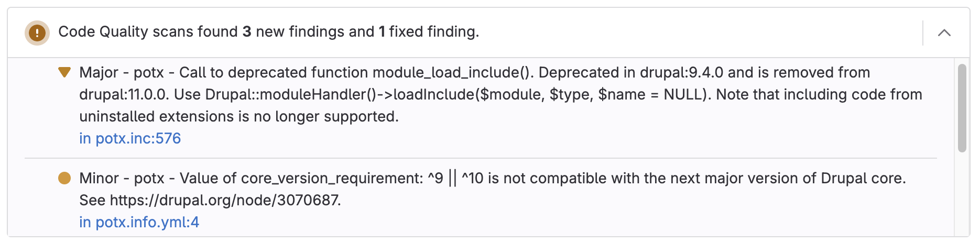The width and height of the screenshot is (980, 243).
Task: Open the potx.inc:576 file link
Action: tap(130, 138)
